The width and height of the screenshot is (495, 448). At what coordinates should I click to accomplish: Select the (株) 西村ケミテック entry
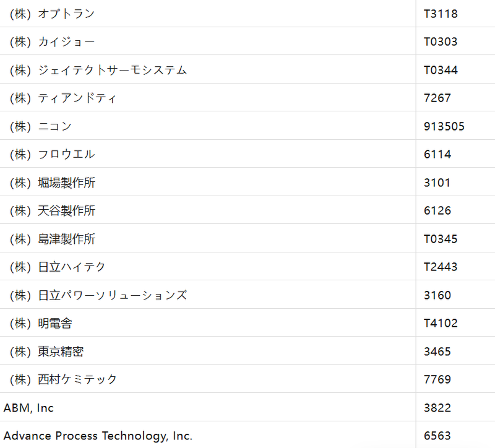coord(63,379)
